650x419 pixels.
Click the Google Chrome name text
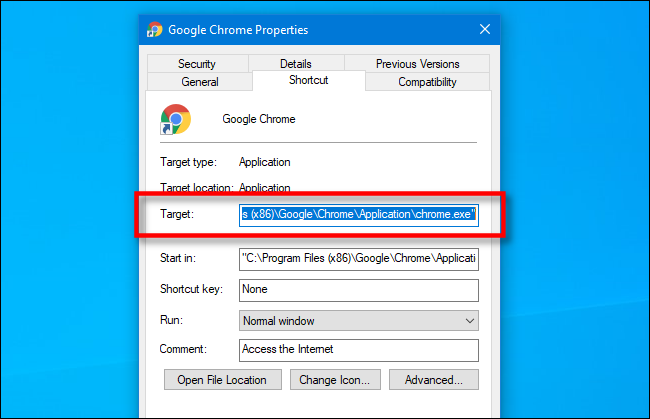pyautogui.click(x=259, y=119)
